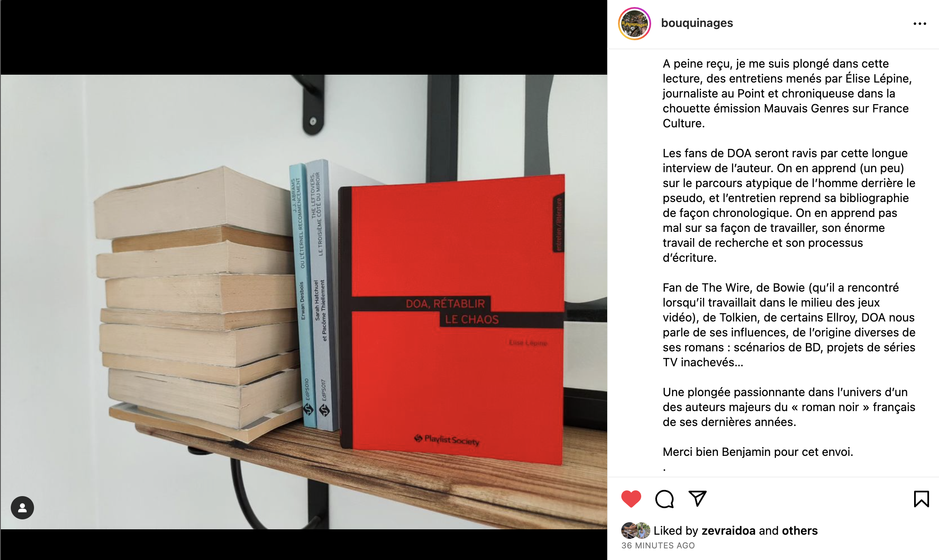The width and height of the screenshot is (939, 560).
Task: Unlike the post via red heart icon
Action: (631, 499)
